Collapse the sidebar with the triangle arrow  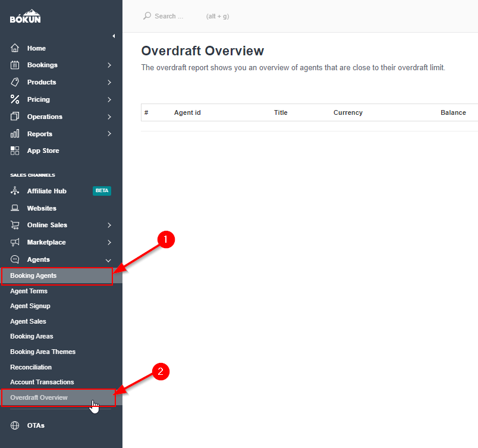[x=114, y=36]
